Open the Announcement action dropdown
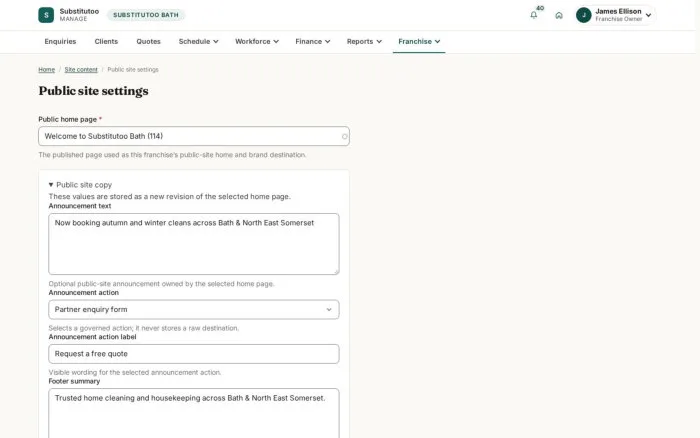700x438 pixels. click(194, 309)
